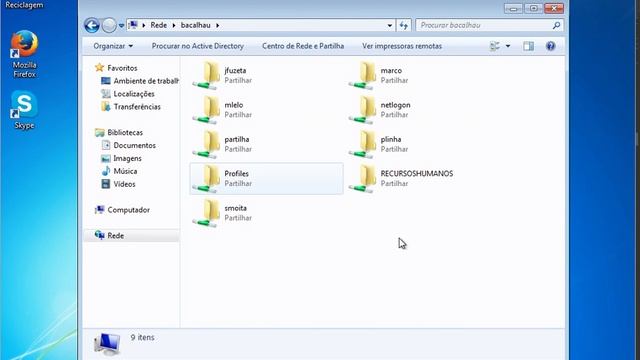The image size is (640, 360).
Task: Open Imagens library
Action: click(127, 158)
